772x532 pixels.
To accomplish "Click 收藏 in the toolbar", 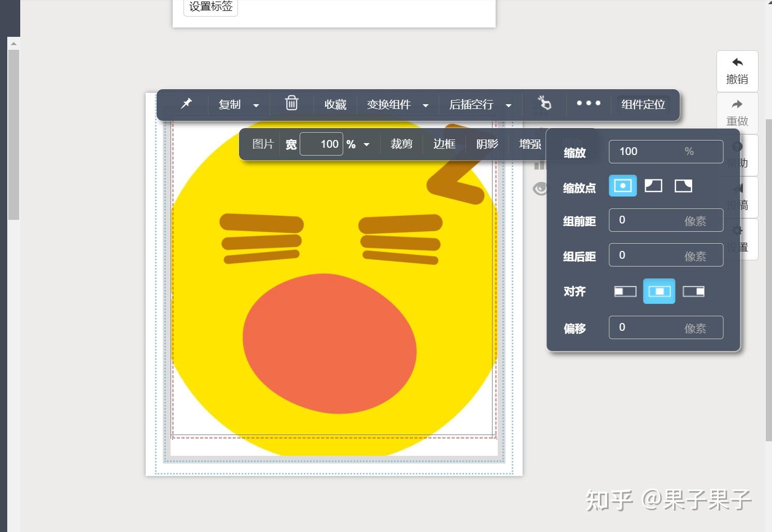I will point(335,105).
